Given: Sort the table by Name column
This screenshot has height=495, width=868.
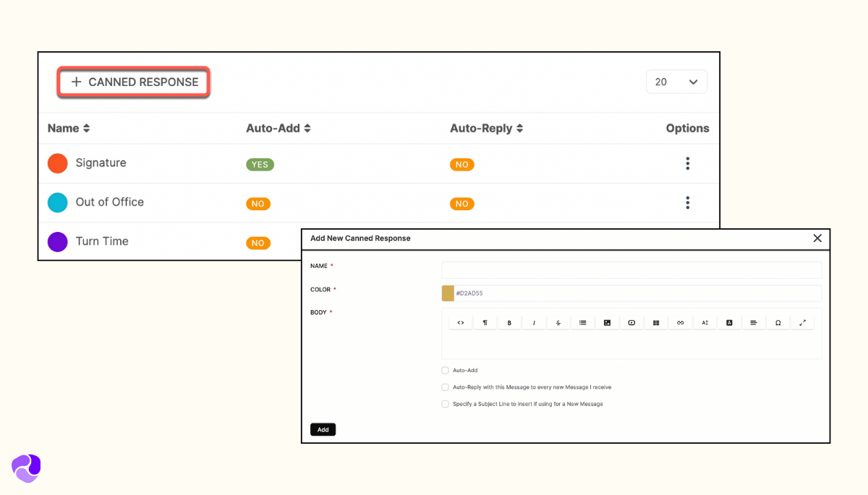Looking at the screenshot, I should tap(69, 129).
